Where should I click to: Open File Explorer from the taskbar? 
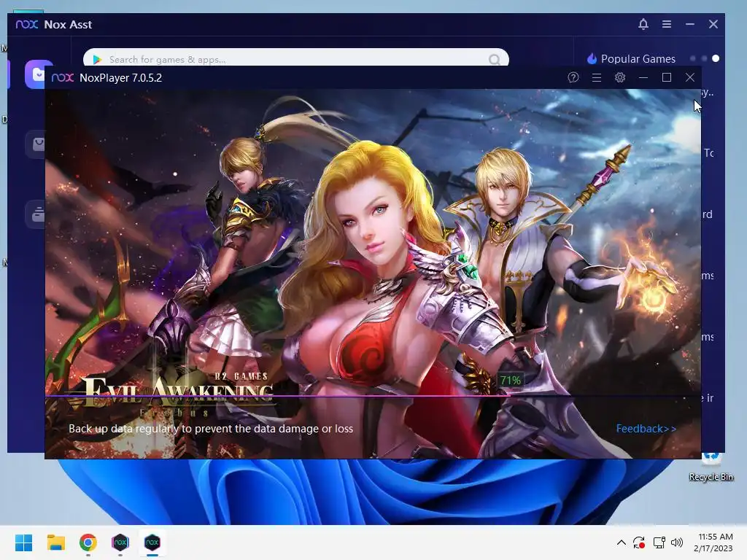click(x=55, y=542)
